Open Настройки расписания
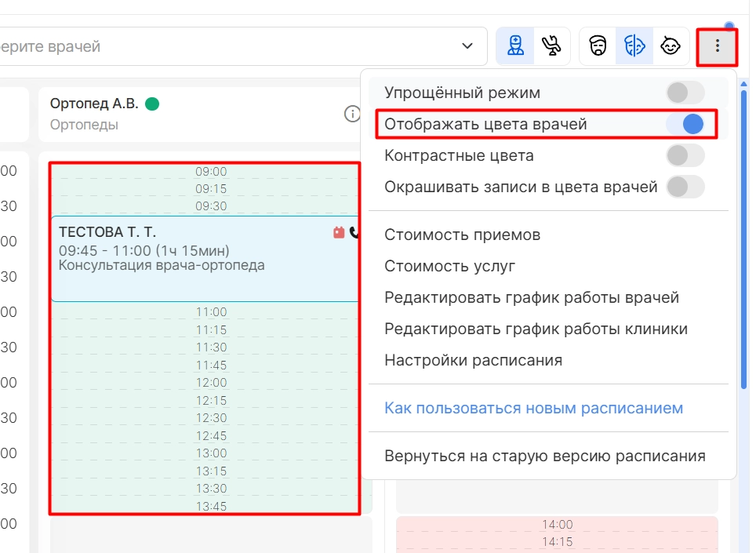The width and height of the screenshot is (756, 553). coord(474,360)
